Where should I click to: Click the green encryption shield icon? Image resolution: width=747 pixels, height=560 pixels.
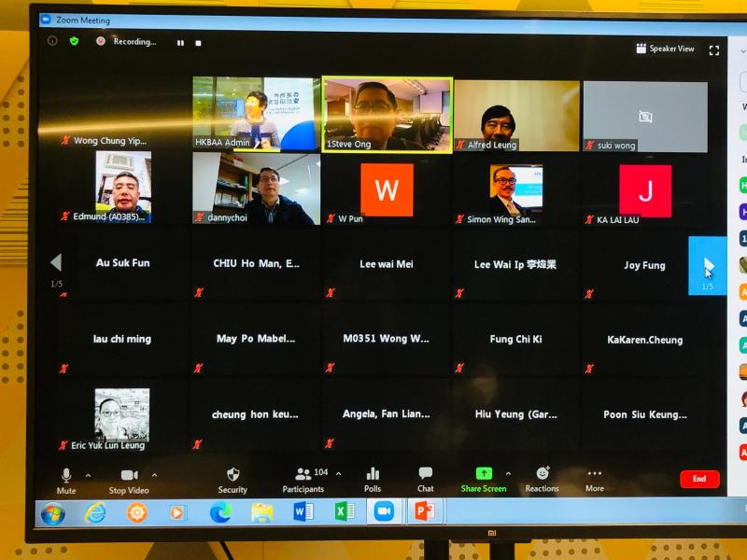(74, 41)
